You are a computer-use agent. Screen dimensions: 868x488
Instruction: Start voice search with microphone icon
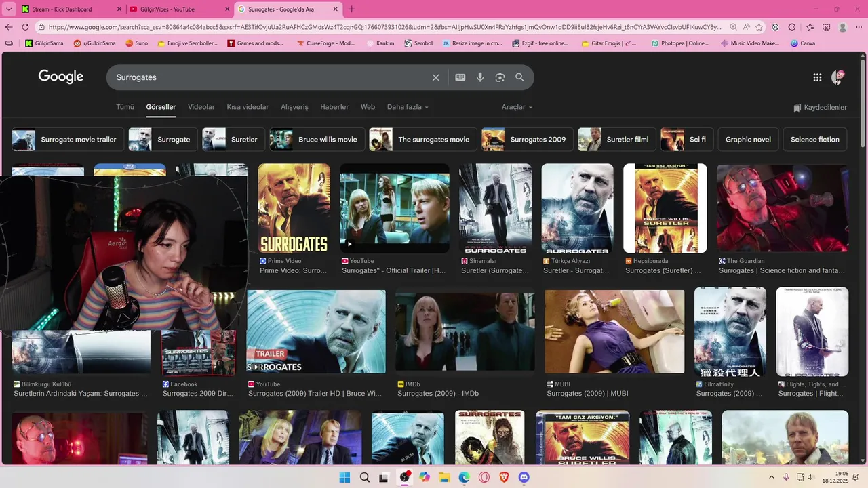tap(480, 77)
